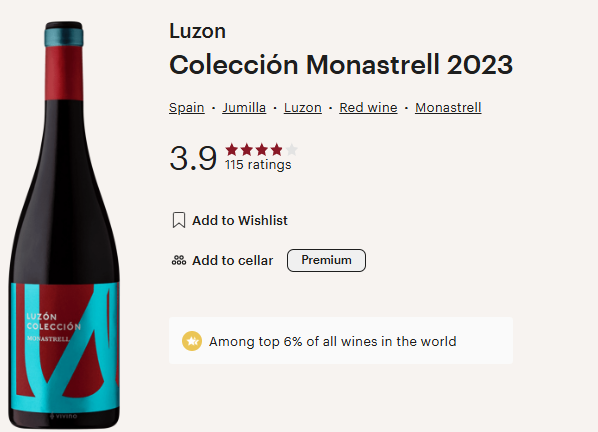This screenshot has height=432, width=598.
Task: Click the 115 ratings count
Action: [258, 165]
